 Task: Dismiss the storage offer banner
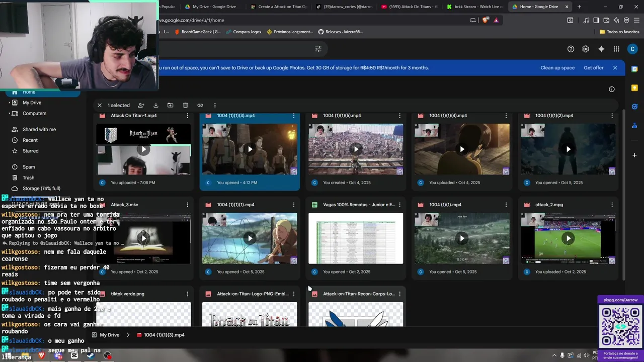click(x=615, y=68)
